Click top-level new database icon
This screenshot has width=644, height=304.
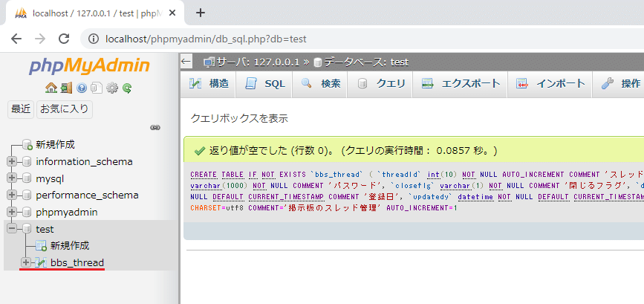pyautogui.click(x=27, y=145)
